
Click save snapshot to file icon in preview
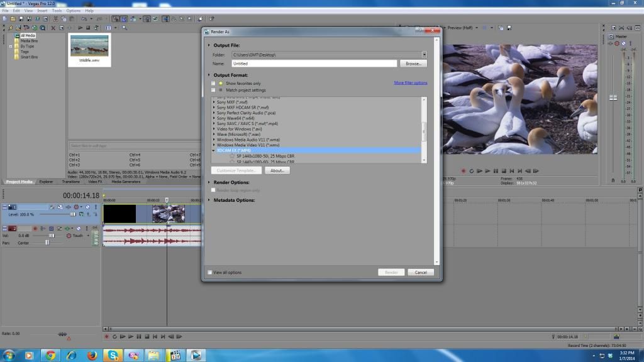coord(509,28)
